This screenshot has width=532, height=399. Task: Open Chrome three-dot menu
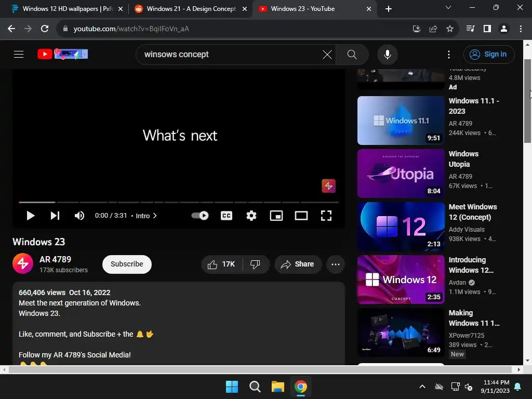click(x=521, y=29)
